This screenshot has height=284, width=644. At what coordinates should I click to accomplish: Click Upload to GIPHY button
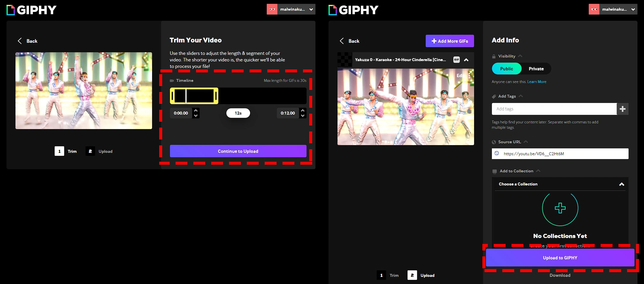pyautogui.click(x=560, y=258)
